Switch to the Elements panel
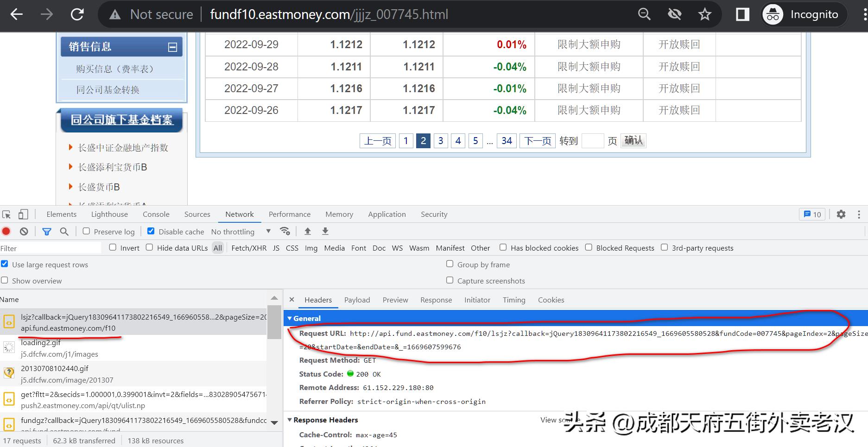 [61, 214]
